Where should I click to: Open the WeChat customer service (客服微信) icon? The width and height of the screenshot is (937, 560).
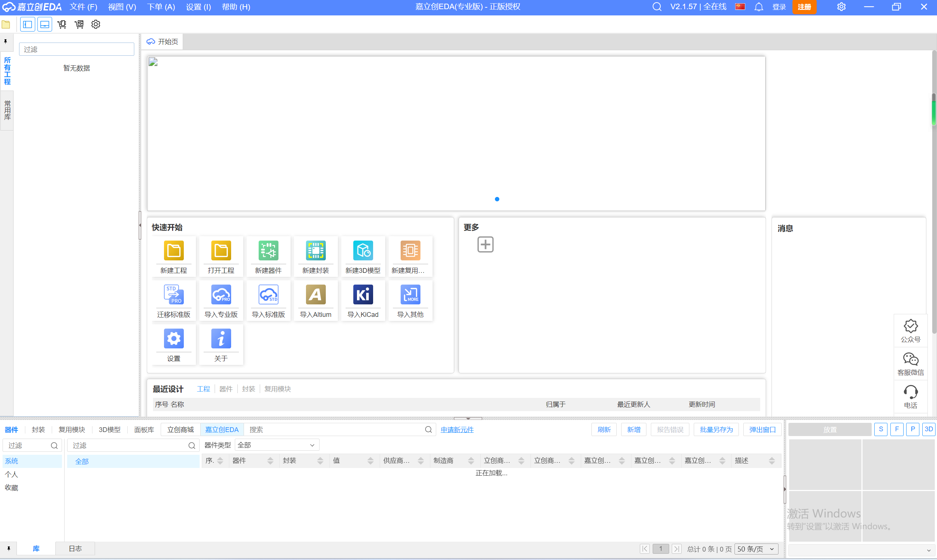(910, 359)
